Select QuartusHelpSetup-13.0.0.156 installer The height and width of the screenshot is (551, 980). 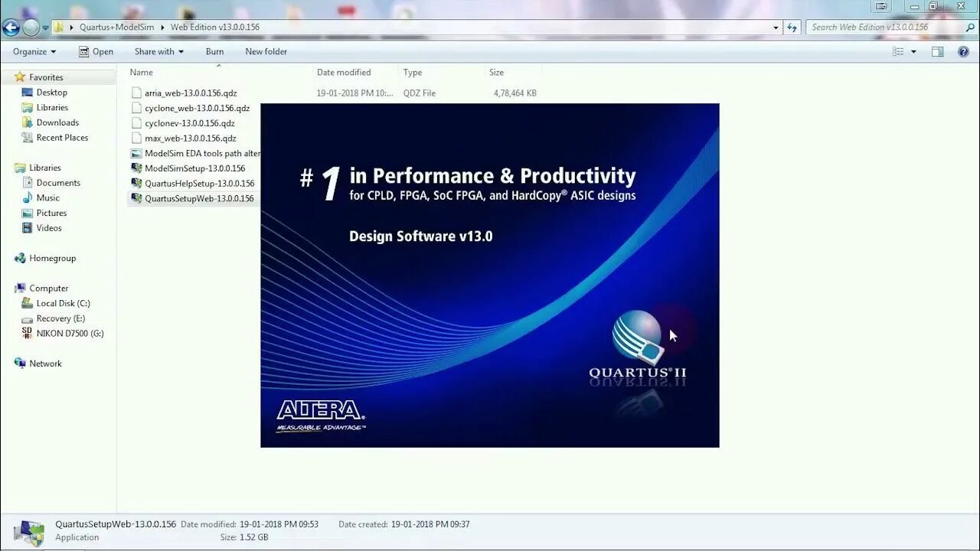pos(199,184)
